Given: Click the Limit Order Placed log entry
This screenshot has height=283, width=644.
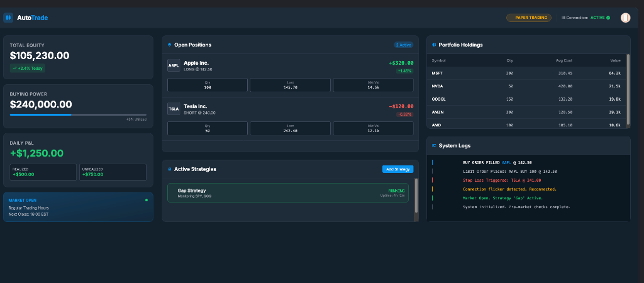Looking at the screenshot, I should (509, 171).
